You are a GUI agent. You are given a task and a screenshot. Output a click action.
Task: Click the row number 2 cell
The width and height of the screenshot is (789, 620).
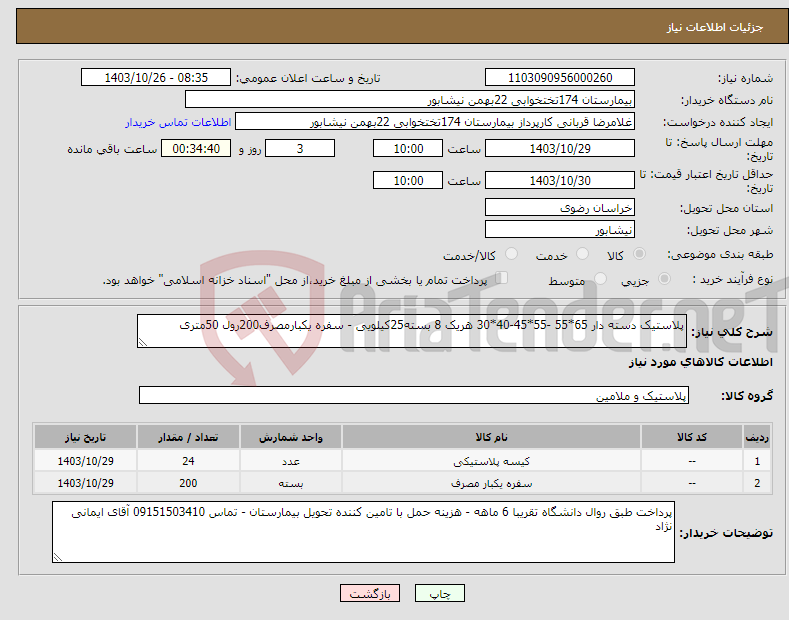tap(757, 483)
